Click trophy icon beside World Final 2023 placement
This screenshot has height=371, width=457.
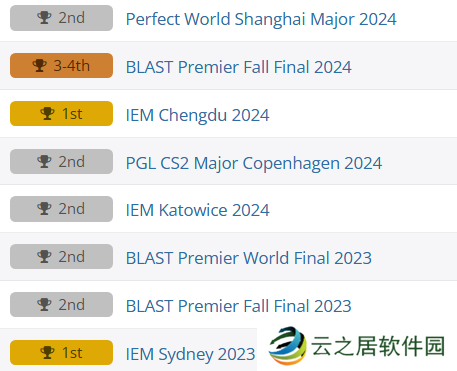click(x=44, y=257)
